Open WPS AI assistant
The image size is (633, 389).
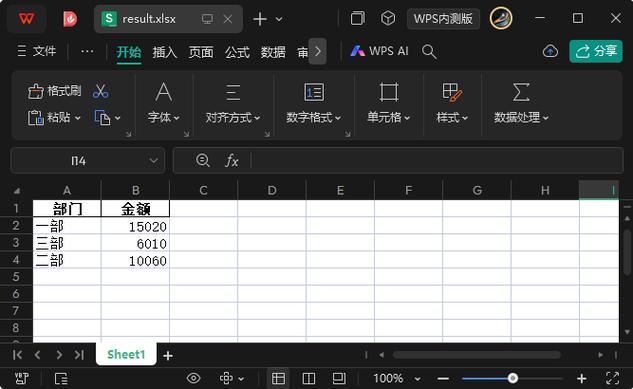click(379, 51)
